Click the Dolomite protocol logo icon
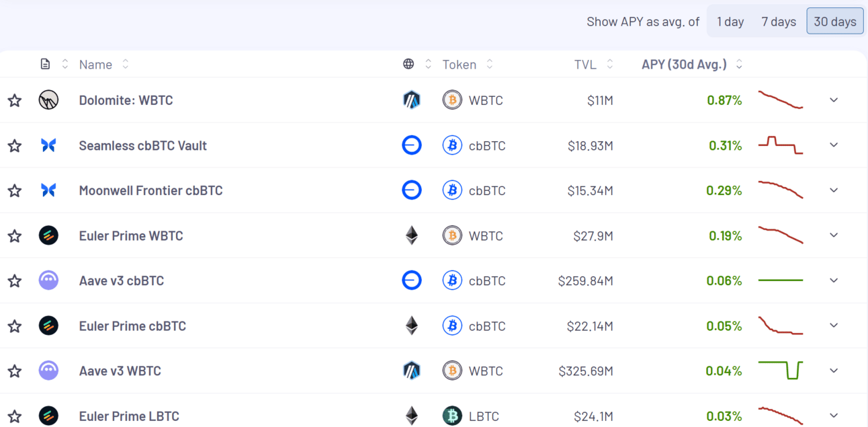868x427 pixels. tap(48, 100)
